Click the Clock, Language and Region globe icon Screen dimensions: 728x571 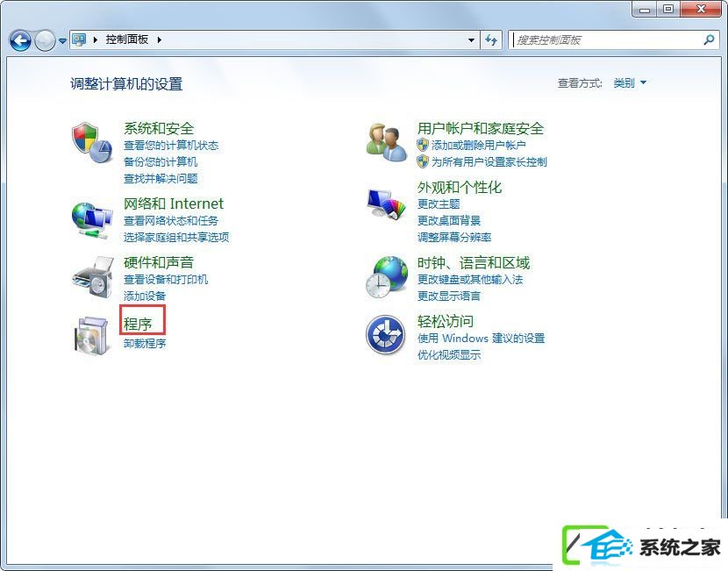click(386, 277)
